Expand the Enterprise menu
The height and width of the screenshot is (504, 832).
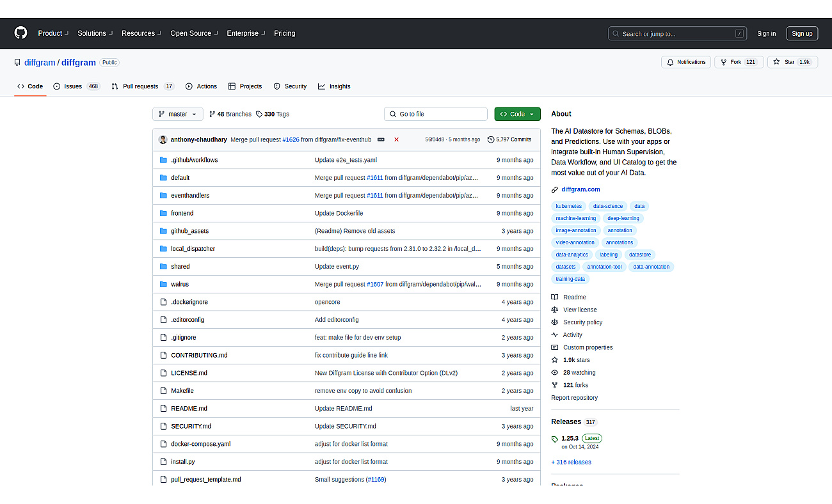(x=246, y=33)
